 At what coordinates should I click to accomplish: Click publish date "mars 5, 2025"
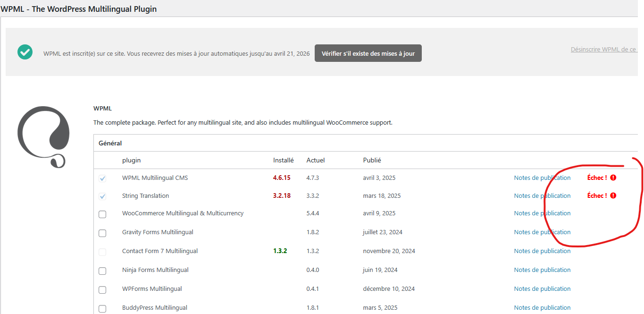(380, 308)
